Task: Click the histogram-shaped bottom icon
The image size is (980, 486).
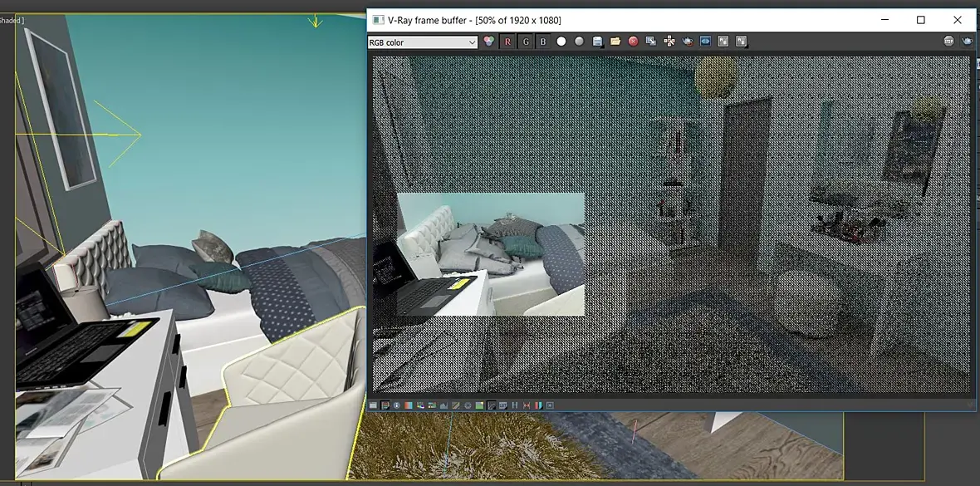Action: pos(443,405)
